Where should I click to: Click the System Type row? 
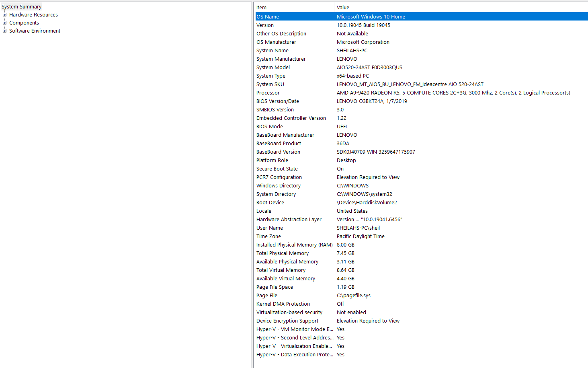(x=422, y=76)
